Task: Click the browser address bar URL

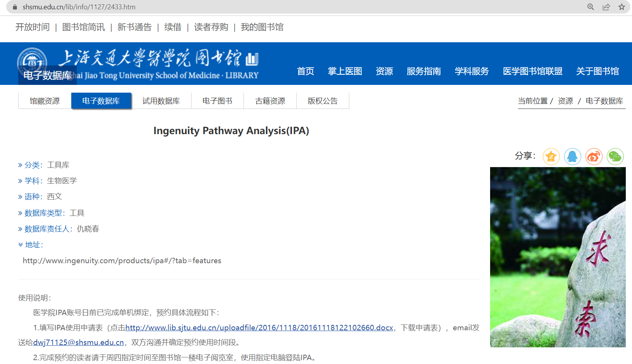Action: tap(79, 7)
